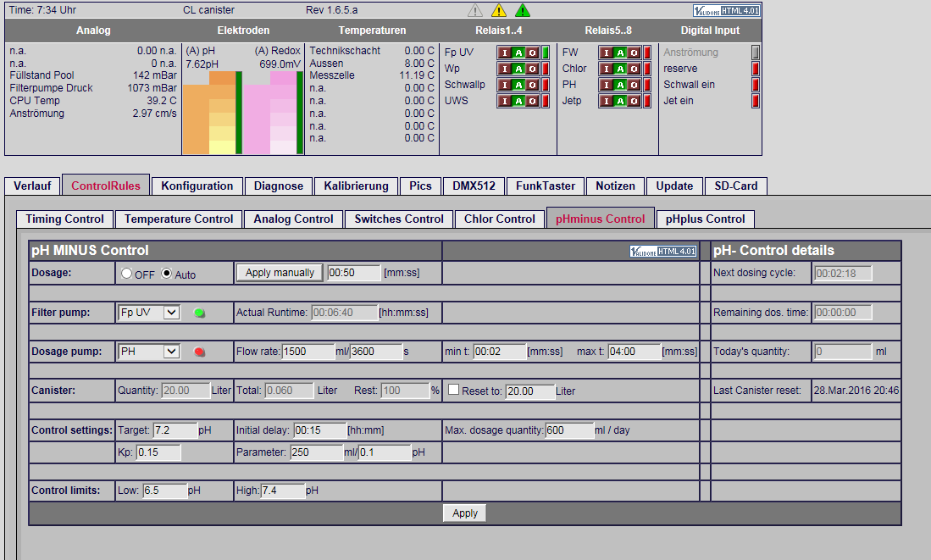This screenshot has height=560, width=931.
Task: Set Wp relay to O
Action: [x=533, y=69]
